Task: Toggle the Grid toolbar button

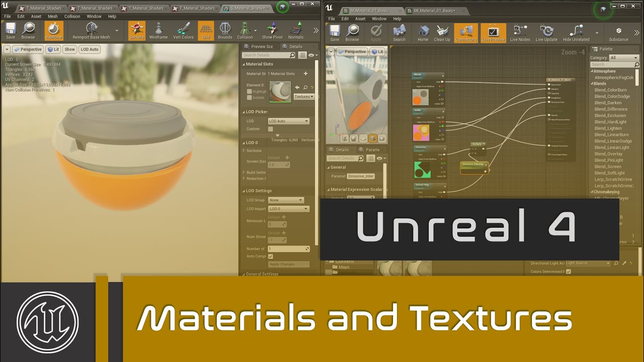Action: (x=206, y=31)
